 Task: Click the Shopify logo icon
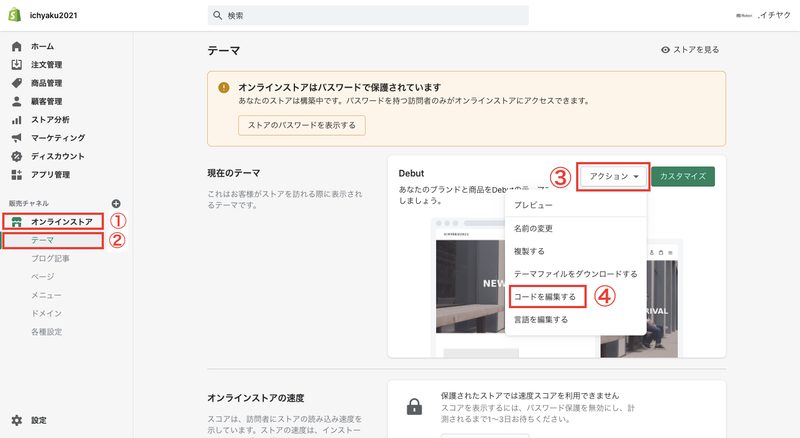pyautogui.click(x=15, y=15)
